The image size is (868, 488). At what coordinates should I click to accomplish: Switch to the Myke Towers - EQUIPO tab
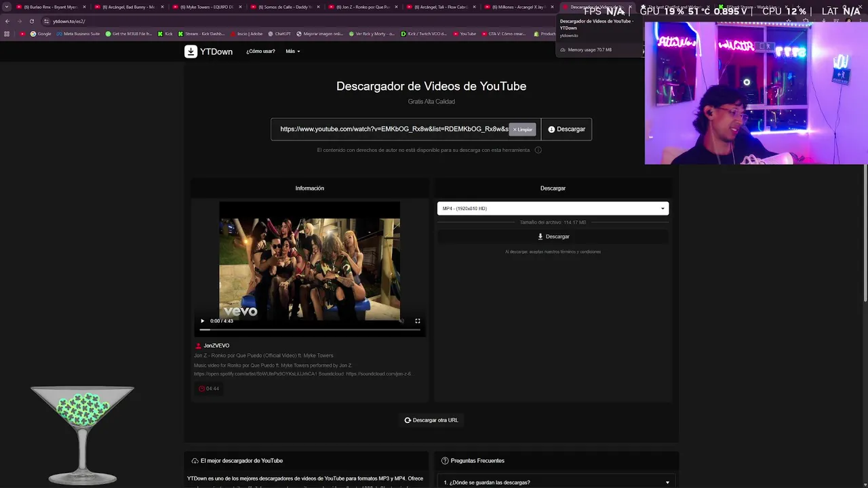[207, 7]
